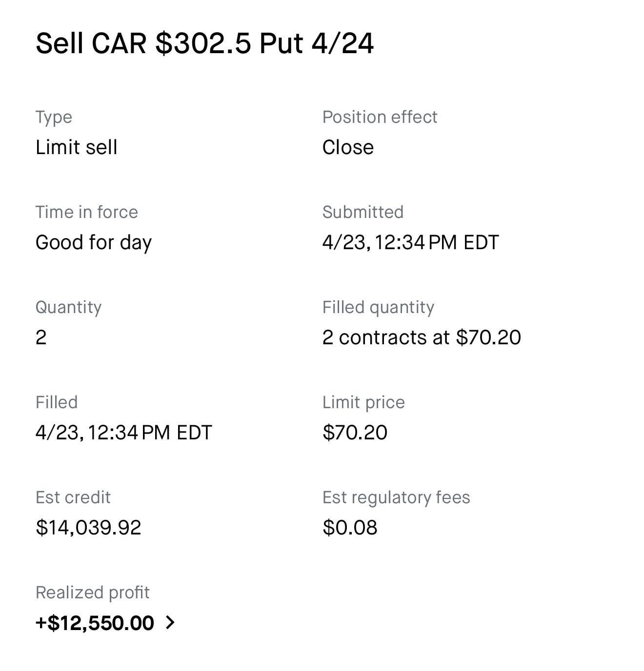This screenshot has height=671, width=644.
Task: Click the Limit price label
Action: [363, 402]
